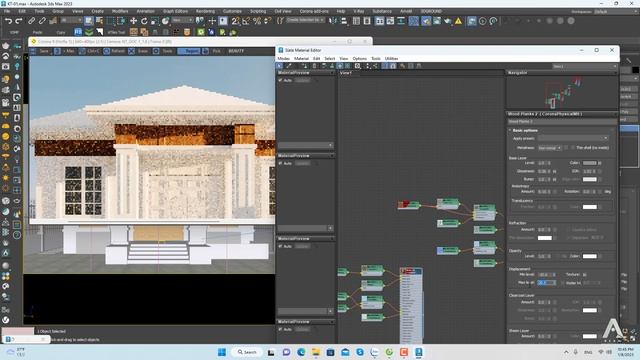
Task: Open Tools in Corona frame buffer toolbar
Action: click(x=164, y=51)
